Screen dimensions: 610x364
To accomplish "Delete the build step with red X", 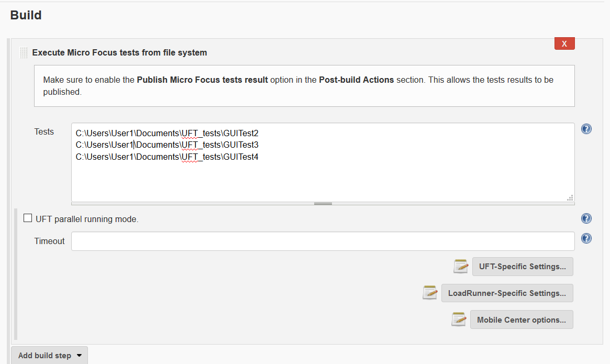I will point(564,44).
